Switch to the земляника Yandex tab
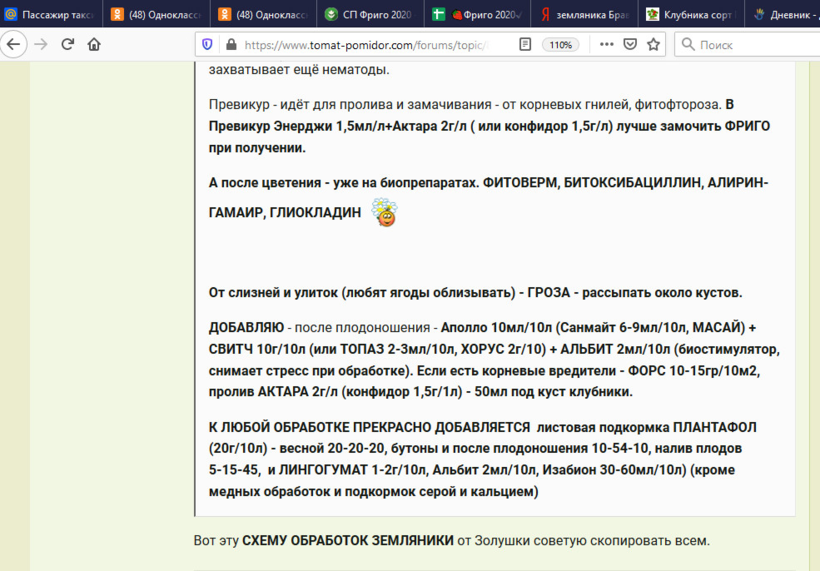The image size is (820, 571). [585, 14]
